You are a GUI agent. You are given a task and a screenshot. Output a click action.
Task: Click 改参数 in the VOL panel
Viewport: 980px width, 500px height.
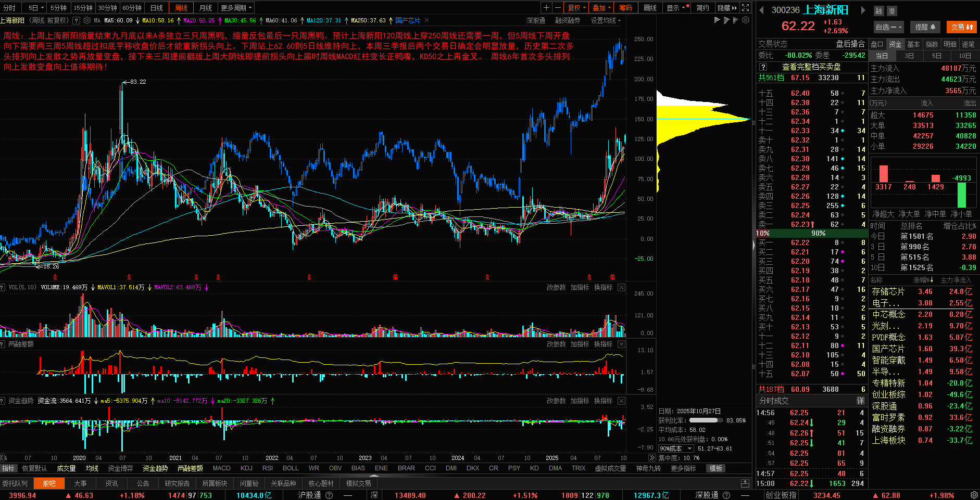click(x=556, y=287)
